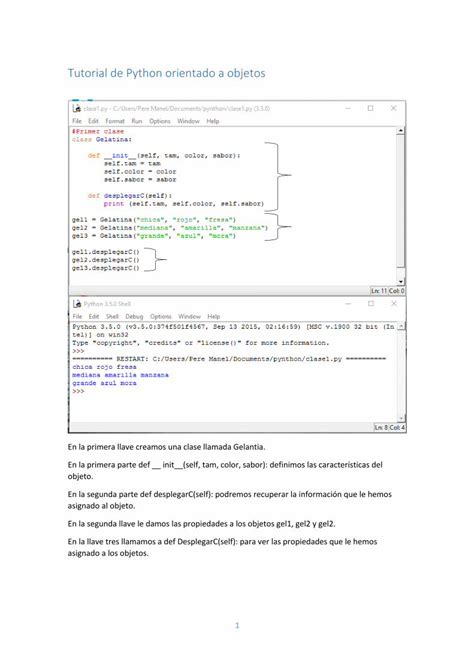Click the 'gel1 = Gelatina' line

point(154,219)
